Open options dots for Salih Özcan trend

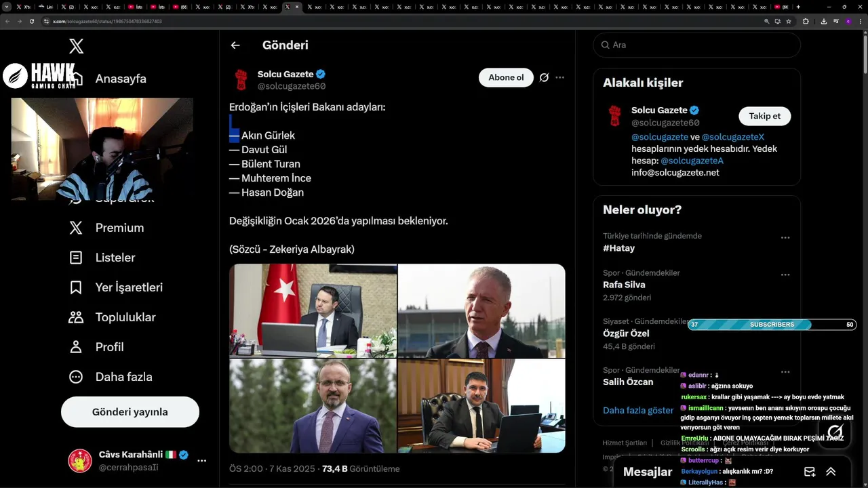point(785,372)
